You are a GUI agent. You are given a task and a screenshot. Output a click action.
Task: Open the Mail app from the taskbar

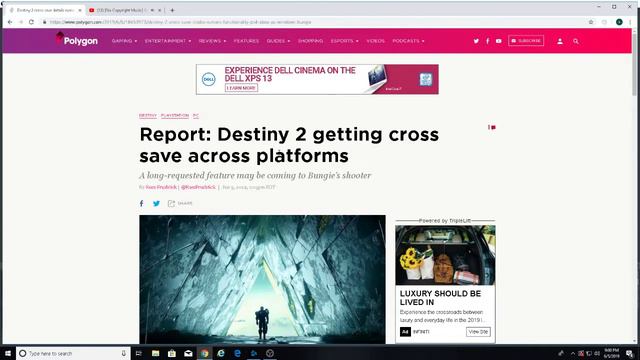[x=188, y=353]
